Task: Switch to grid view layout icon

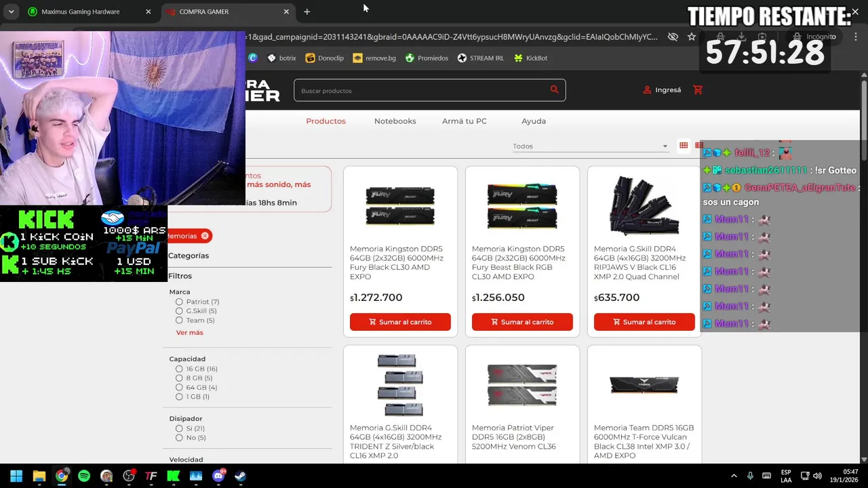Action: coord(684,145)
